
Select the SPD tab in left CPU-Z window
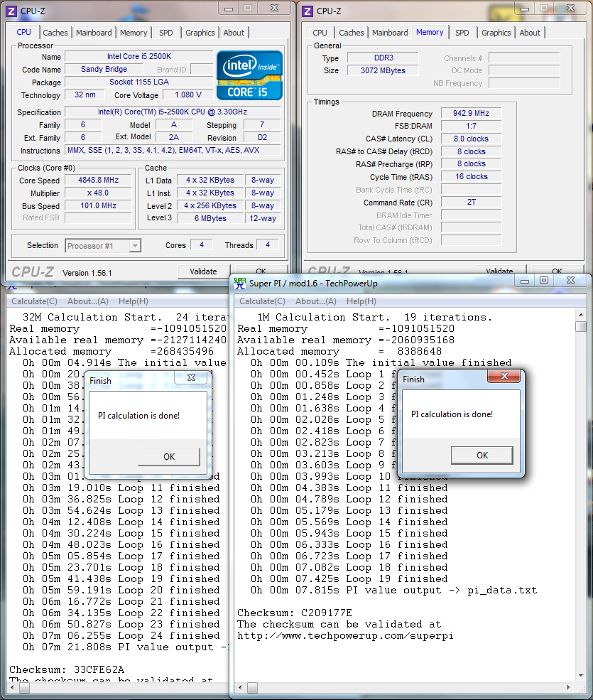(166, 33)
